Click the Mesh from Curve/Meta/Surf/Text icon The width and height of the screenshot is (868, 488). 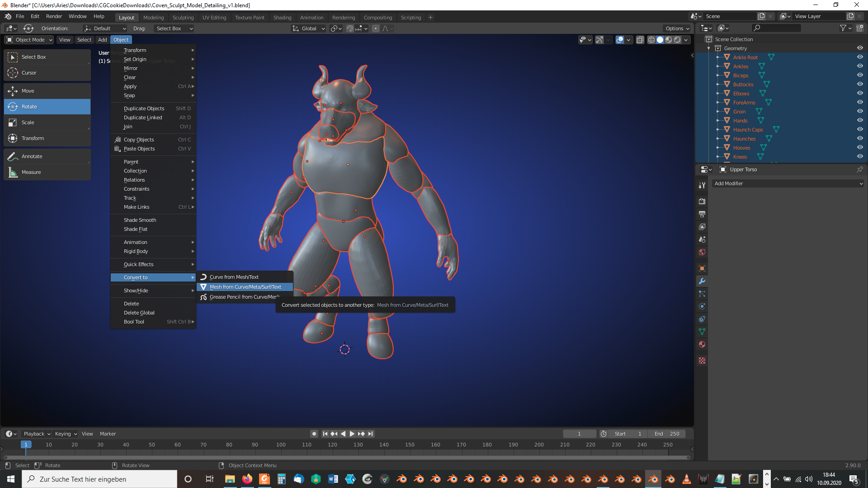coord(203,287)
